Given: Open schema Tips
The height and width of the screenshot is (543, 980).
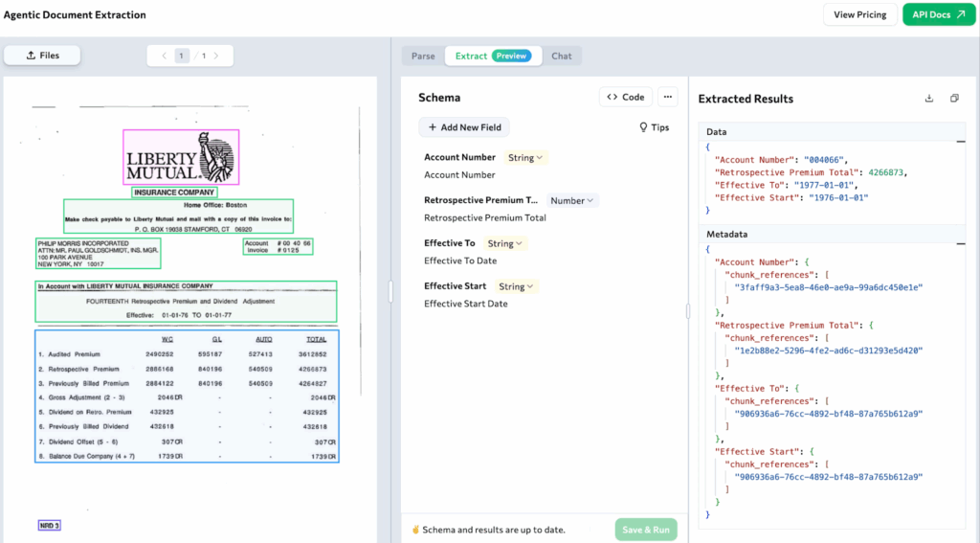Looking at the screenshot, I should [654, 127].
